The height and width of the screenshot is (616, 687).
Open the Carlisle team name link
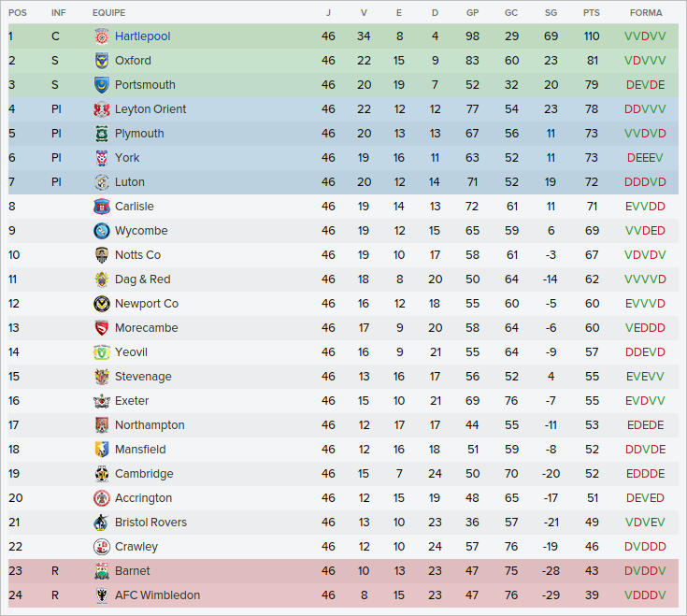[135, 207]
